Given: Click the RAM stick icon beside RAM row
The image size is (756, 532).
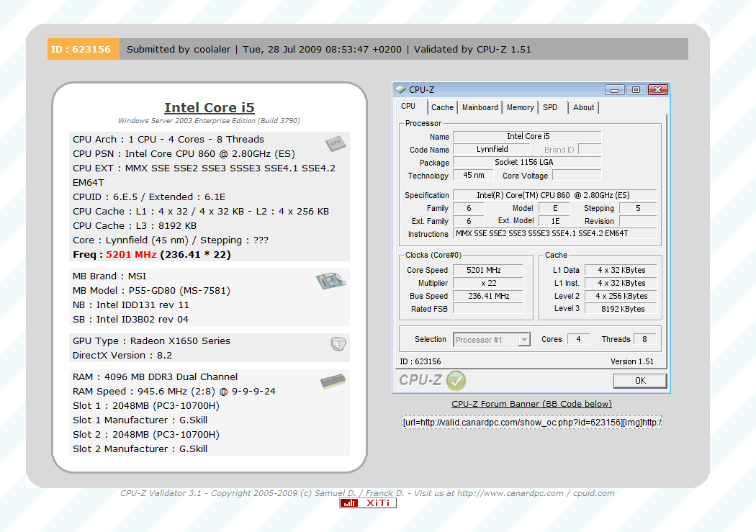Looking at the screenshot, I should (x=333, y=381).
